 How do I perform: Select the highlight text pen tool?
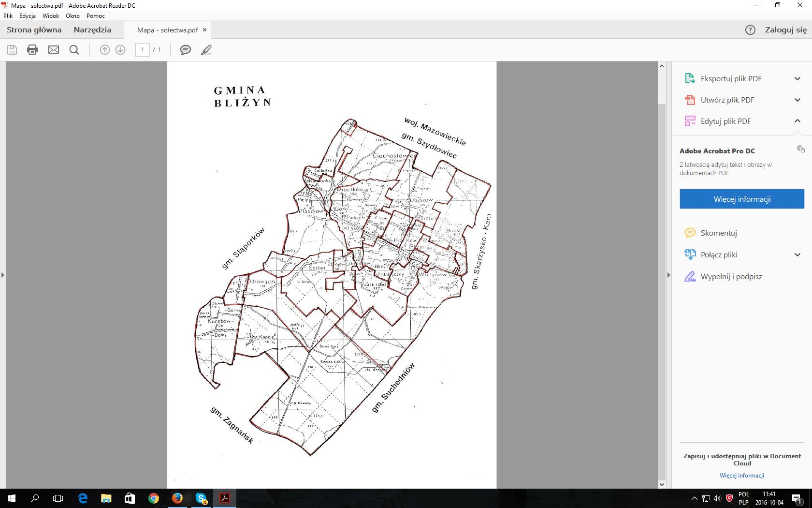[x=206, y=50]
